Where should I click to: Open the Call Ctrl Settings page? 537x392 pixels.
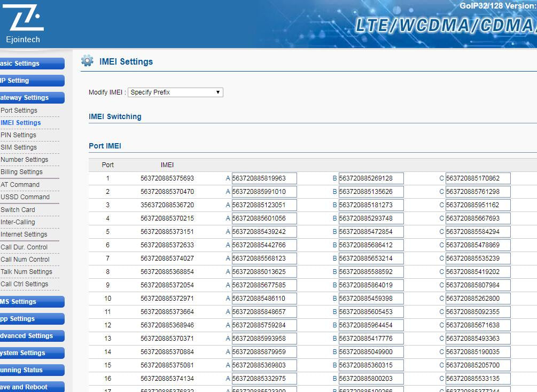[x=25, y=284]
